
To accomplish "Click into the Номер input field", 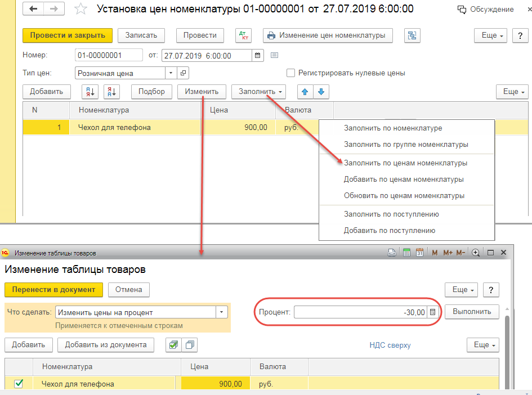I will pyautogui.click(x=109, y=55).
